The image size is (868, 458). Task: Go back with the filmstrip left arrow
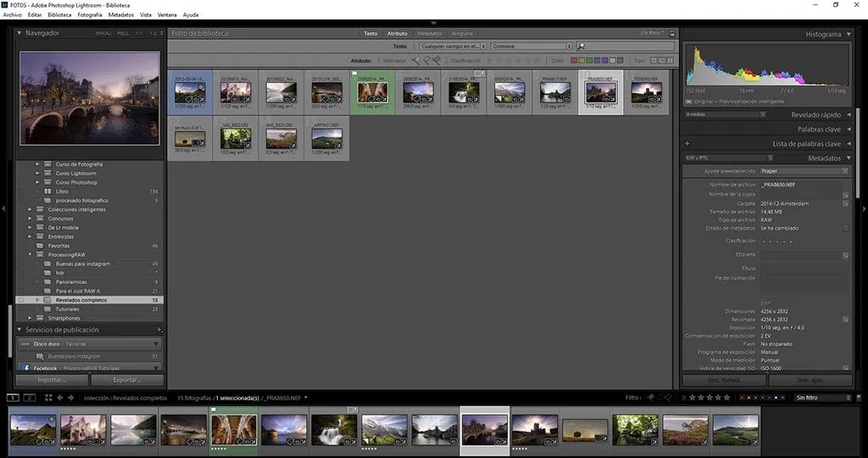[59, 397]
